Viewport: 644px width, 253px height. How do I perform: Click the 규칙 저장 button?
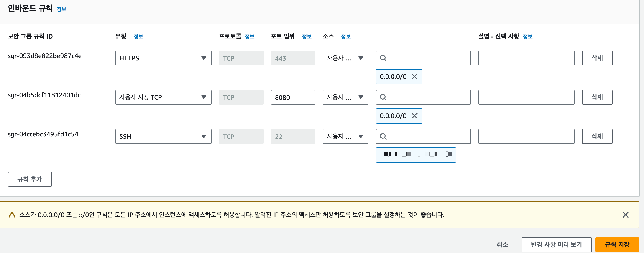(617, 244)
